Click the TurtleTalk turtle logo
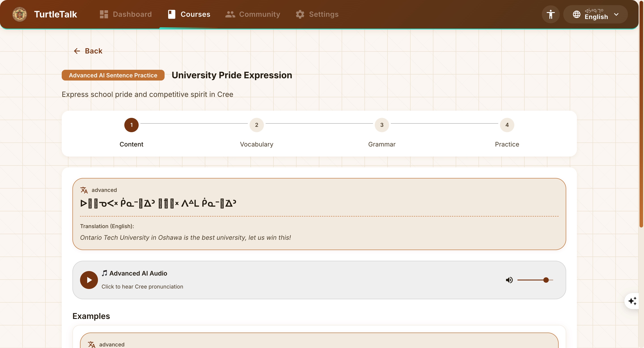This screenshot has height=348, width=644. pos(19,14)
